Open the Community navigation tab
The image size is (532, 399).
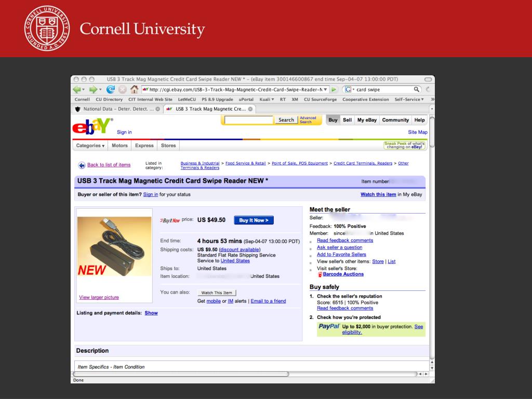coord(395,120)
